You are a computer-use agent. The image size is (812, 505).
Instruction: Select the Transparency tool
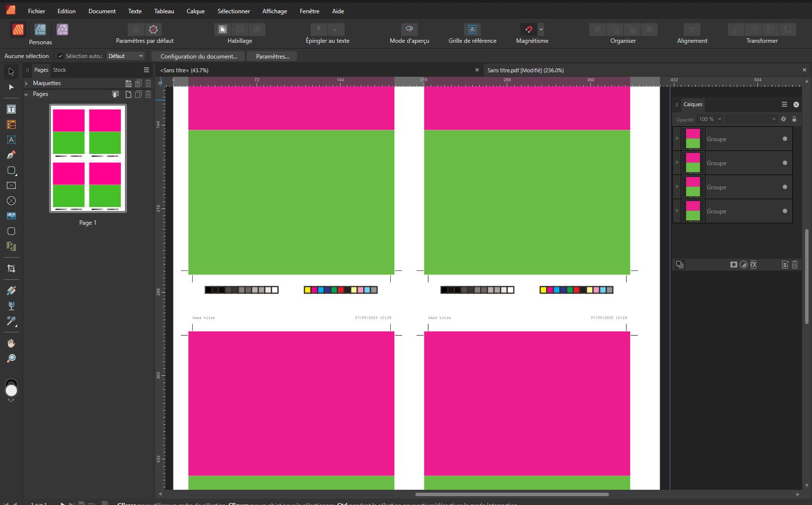click(11, 306)
